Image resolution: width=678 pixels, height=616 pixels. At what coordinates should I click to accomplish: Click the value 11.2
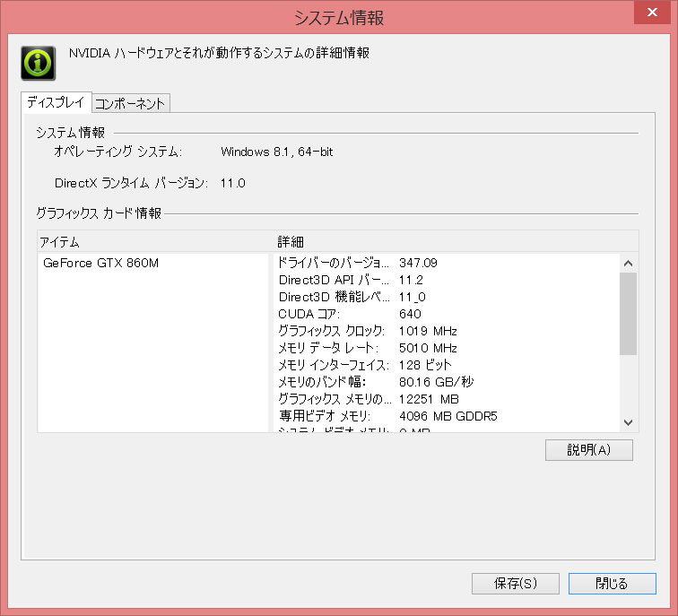click(411, 280)
